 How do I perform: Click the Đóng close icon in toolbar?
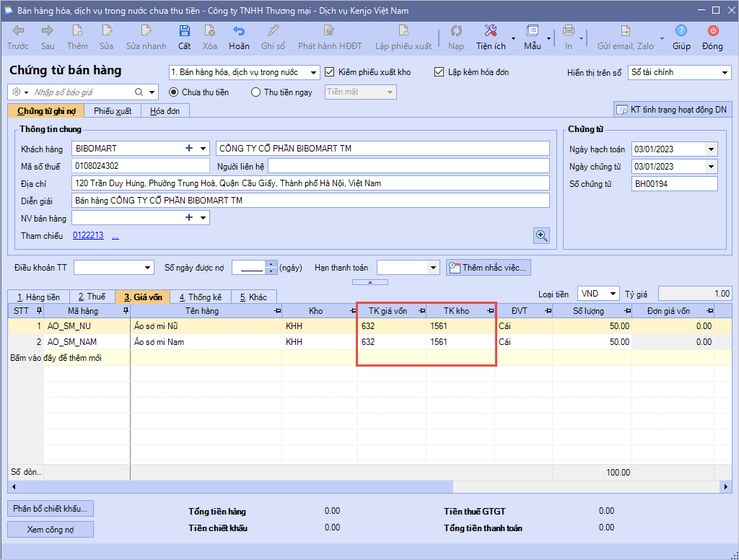(x=712, y=31)
